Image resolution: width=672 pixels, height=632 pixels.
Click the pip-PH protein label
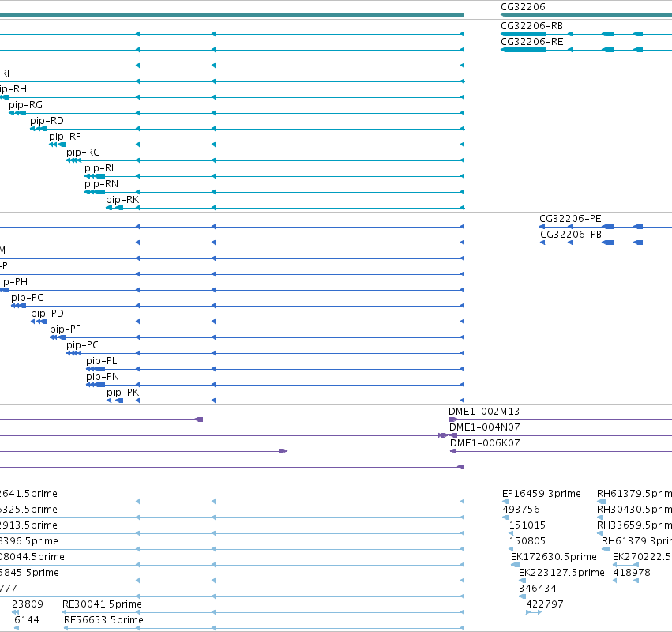(13, 282)
